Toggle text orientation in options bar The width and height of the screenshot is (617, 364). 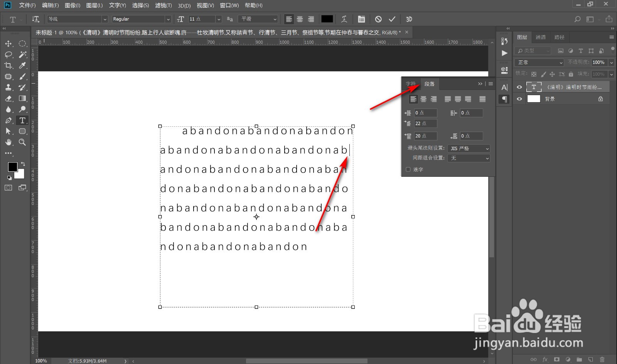click(x=35, y=19)
